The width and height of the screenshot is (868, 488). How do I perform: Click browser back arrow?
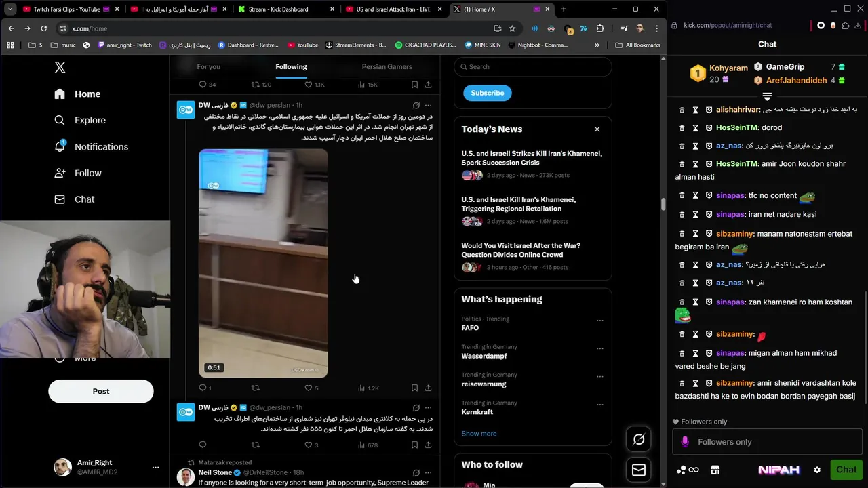(11, 28)
